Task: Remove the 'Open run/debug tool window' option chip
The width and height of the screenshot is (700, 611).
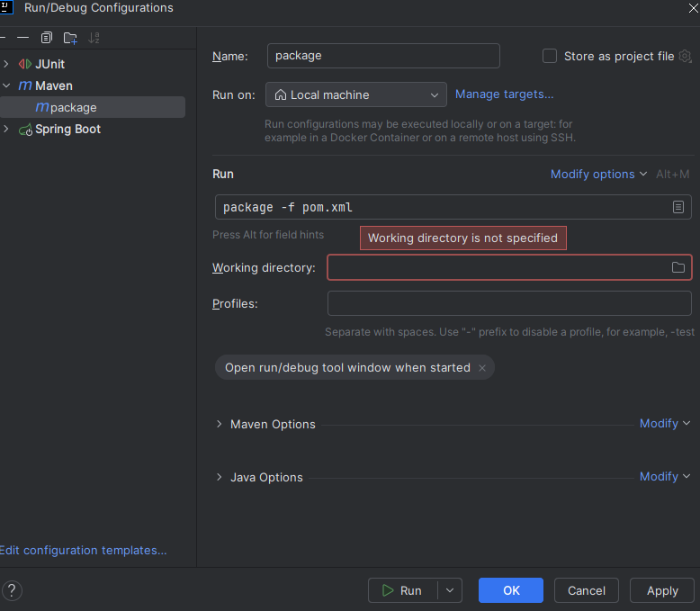Action: (x=482, y=367)
